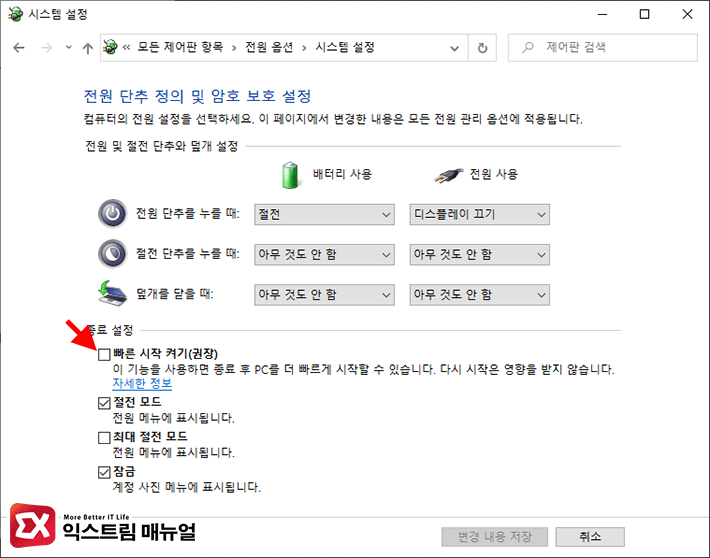
Task: Expand chevron after 모든 제어판 항목
Action: point(234,48)
